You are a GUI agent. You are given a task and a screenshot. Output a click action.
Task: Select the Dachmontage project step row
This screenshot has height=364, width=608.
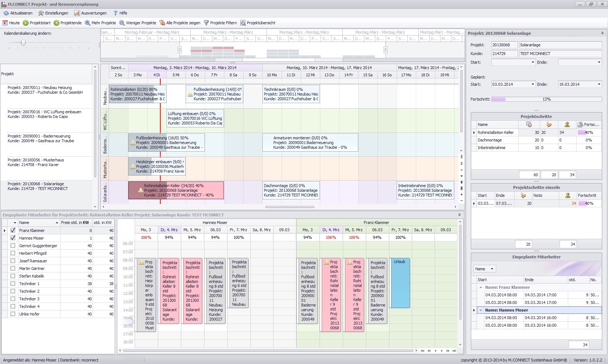536,140
